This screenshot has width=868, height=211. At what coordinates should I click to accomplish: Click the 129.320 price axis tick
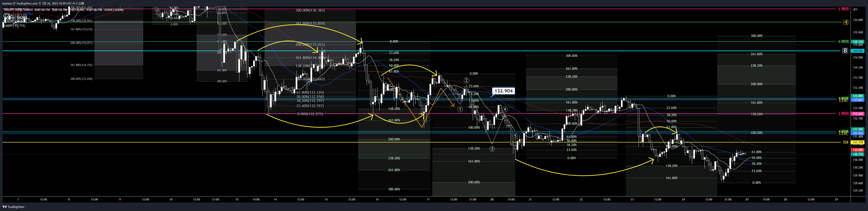[x=858, y=191]
